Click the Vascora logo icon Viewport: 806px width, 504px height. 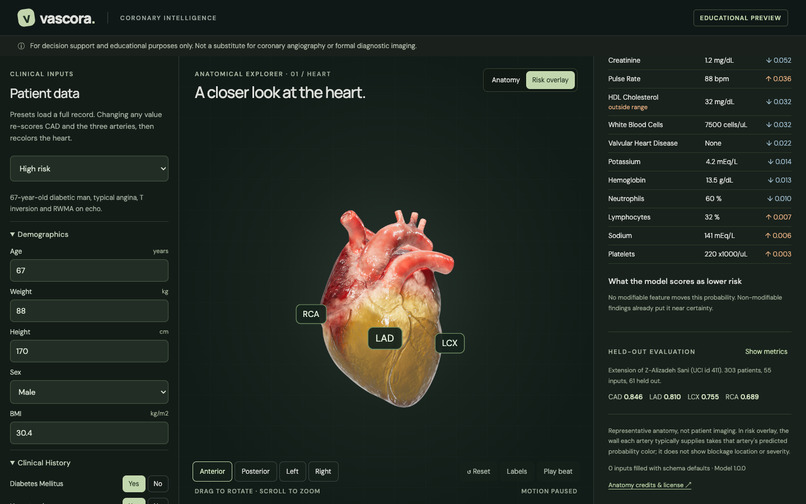tap(26, 17)
